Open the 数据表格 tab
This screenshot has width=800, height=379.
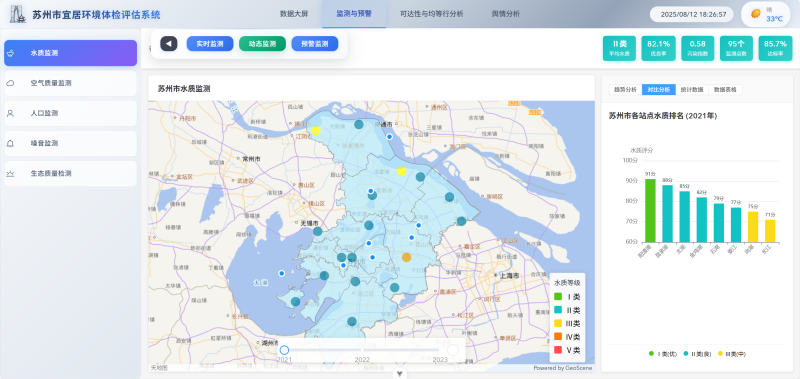pos(725,90)
